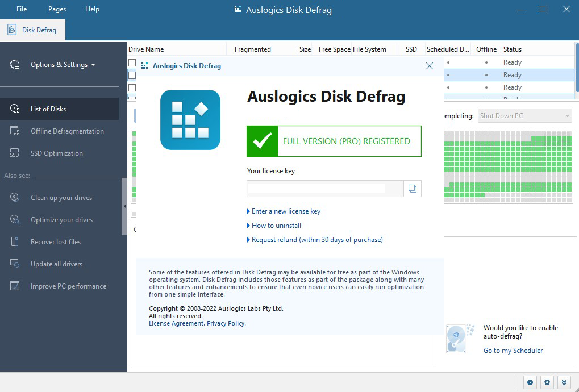Open Clean up your drives link
Screen dimensions: 579x392
coord(61,198)
